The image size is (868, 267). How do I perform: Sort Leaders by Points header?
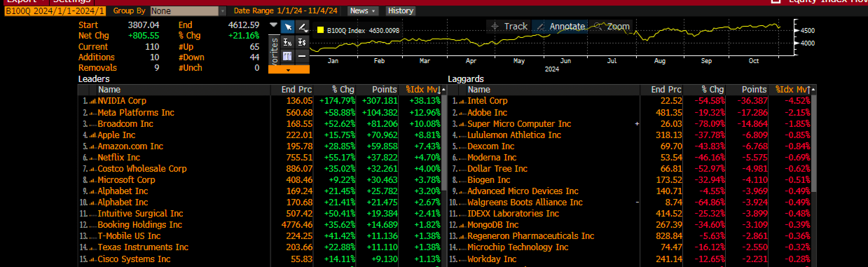coord(378,90)
